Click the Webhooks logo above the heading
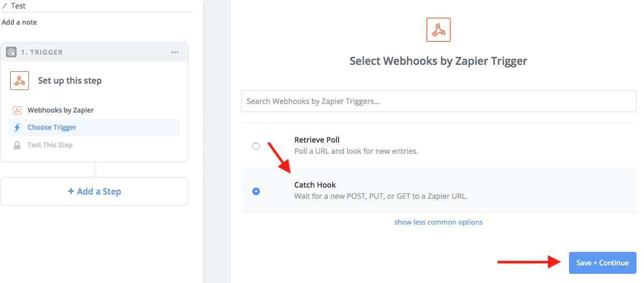Image resolution: width=644 pixels, height=283 pixels. click(438, 29)
